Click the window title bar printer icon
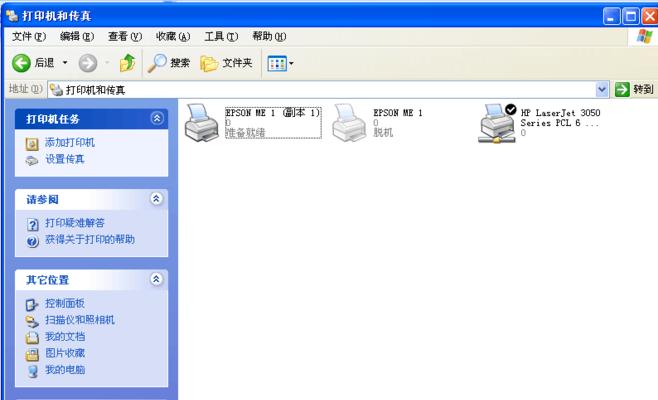 coord(12,16)
